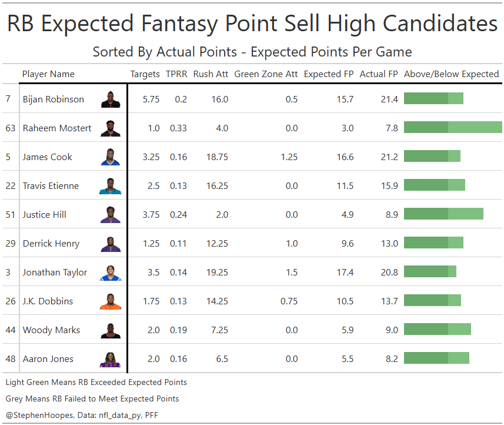The image size is (504, 425).
Task: Click Raheem Mostert's headshot icon
Action: (x=110, y=128)
